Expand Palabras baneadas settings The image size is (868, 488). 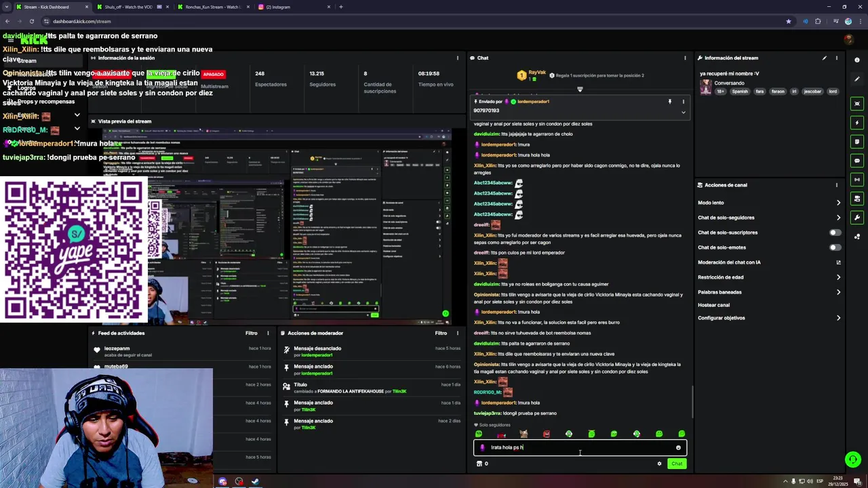coord(838,292)
